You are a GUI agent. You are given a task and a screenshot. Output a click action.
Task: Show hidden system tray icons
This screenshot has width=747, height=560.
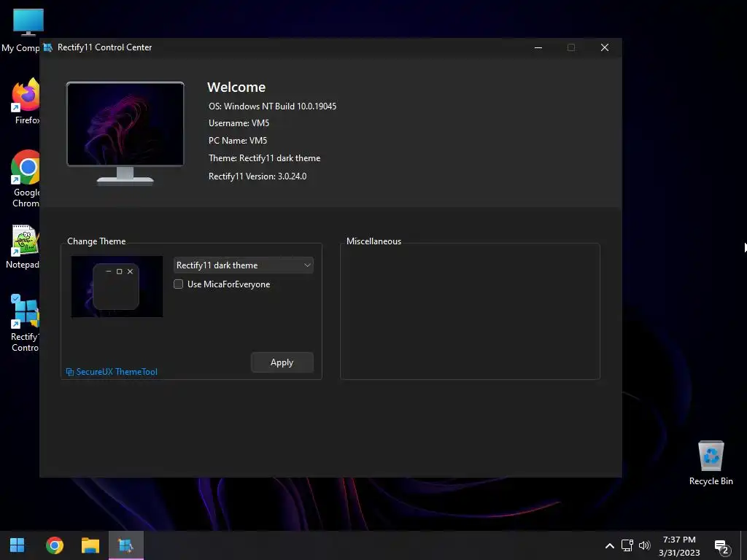(x=609, y=545)
